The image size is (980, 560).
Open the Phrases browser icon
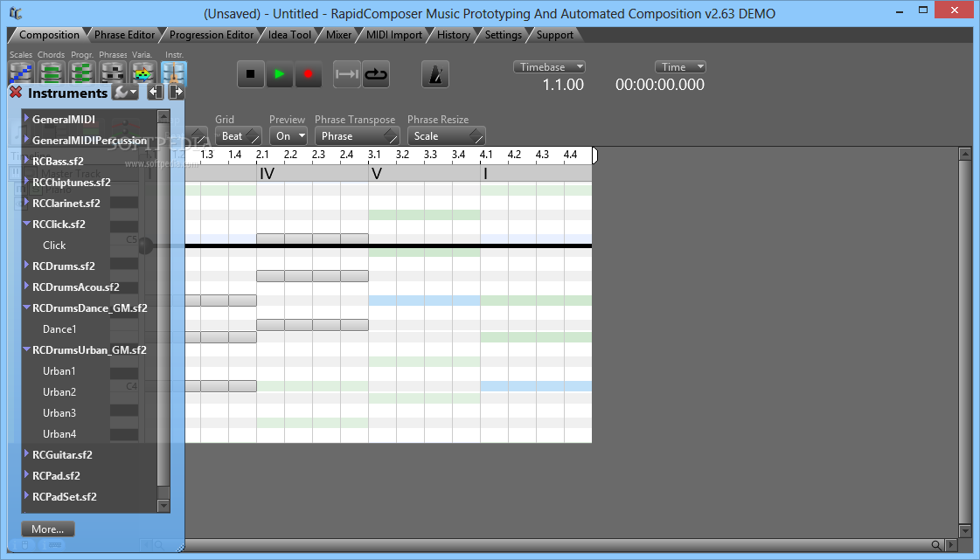pos(113,73)
